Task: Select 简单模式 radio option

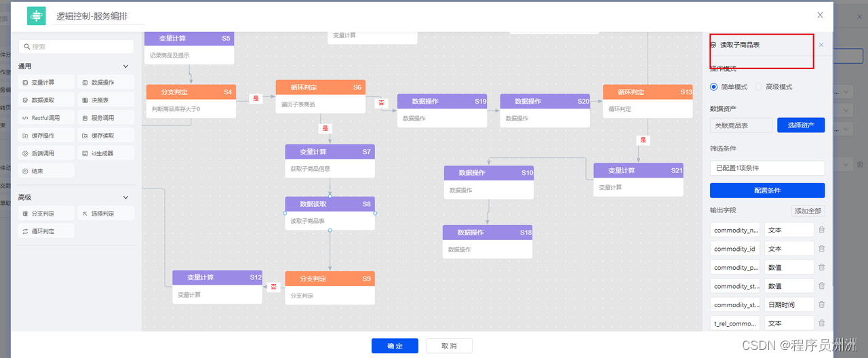Action: coord(714,87)
